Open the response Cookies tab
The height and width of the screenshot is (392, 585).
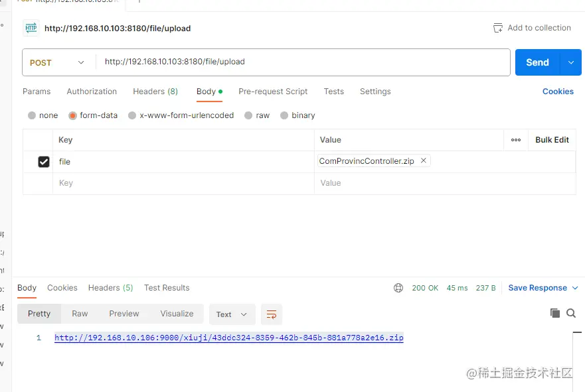[x=62, y=288]
